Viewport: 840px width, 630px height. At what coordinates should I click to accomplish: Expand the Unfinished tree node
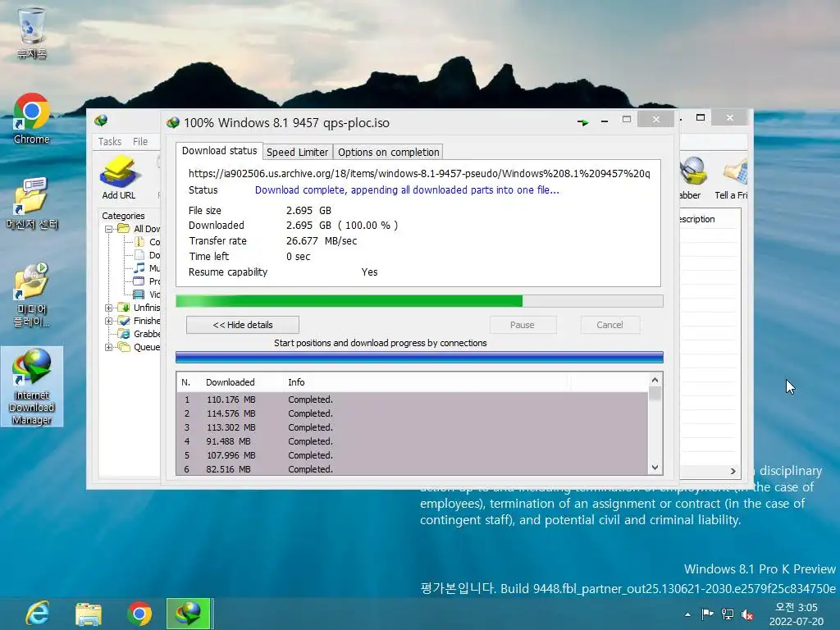pyautogui.click(x=109, y=308)
